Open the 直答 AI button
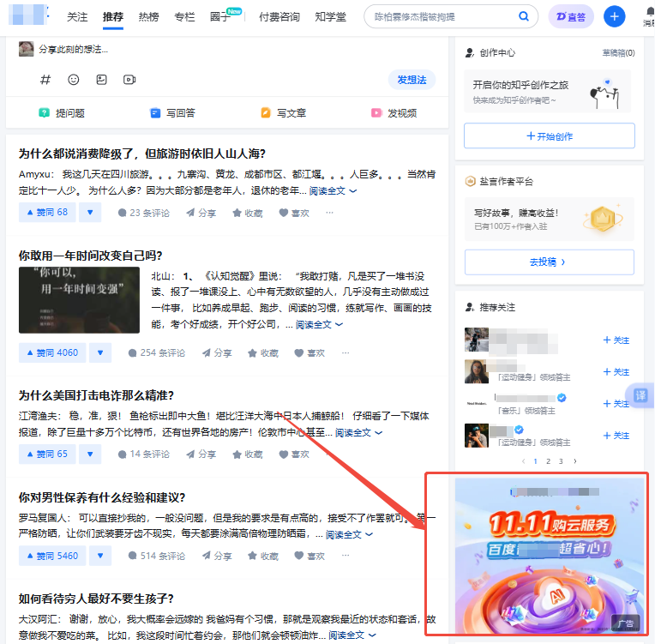Image resolution: width=655 pixels, height=644 pixels. [x=571, y=16]
